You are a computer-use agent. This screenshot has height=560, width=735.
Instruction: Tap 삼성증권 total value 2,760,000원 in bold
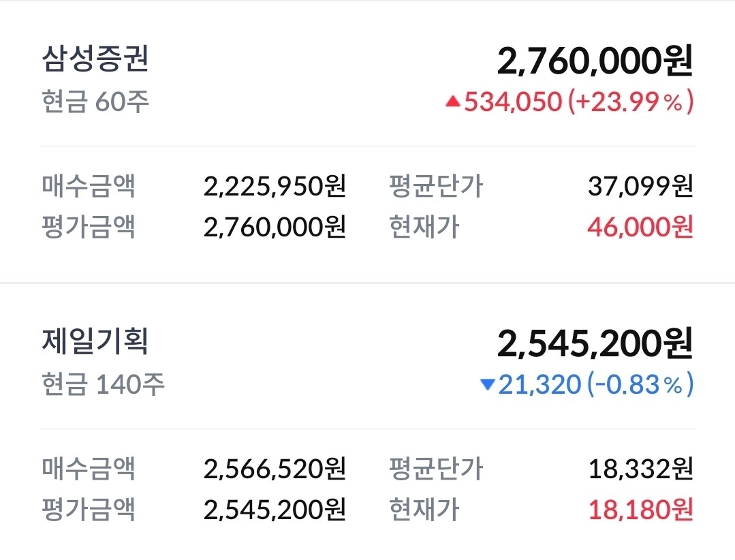tap(595, 62)
